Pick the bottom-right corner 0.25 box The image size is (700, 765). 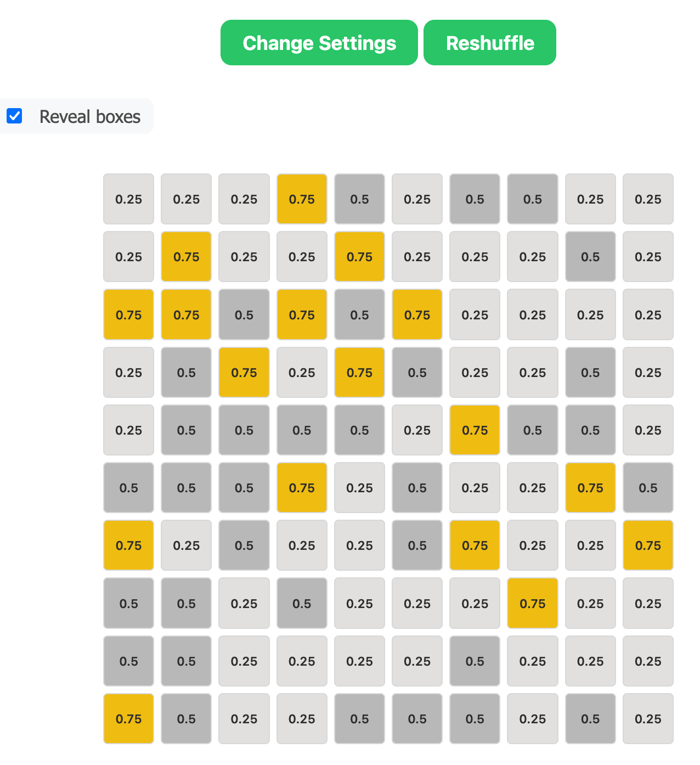(x=648, y=718)
